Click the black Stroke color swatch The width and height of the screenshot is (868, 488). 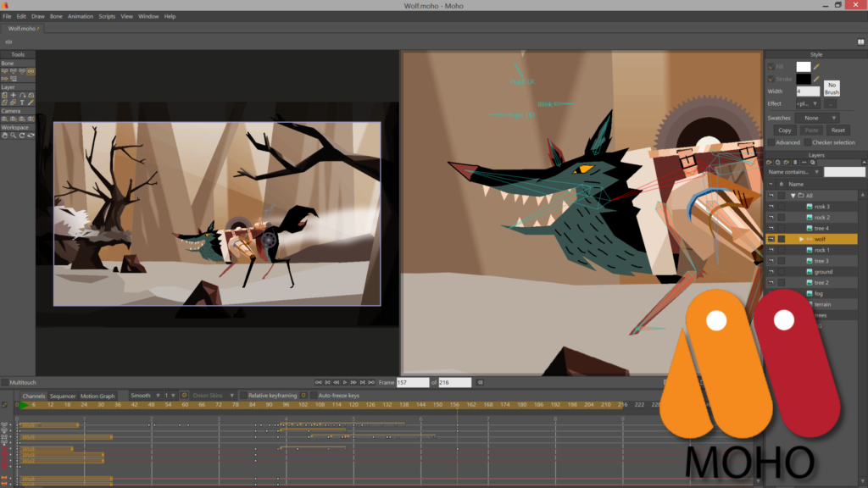[804, 79]
